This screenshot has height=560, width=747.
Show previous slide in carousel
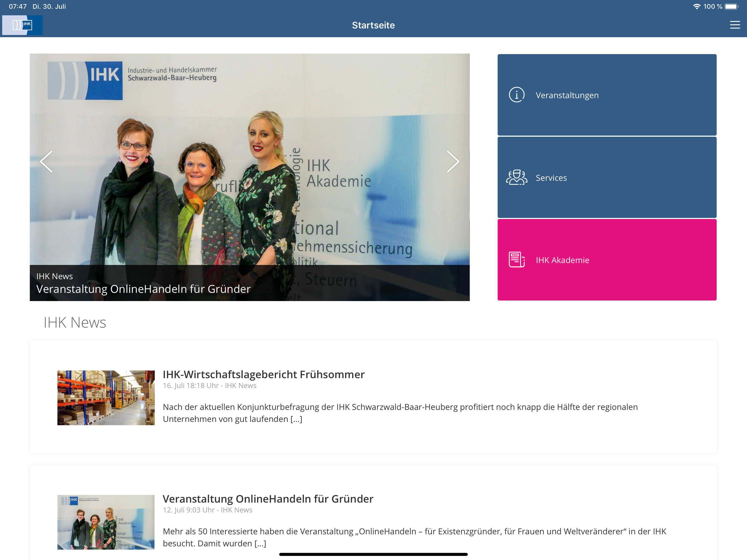(46, 161)
